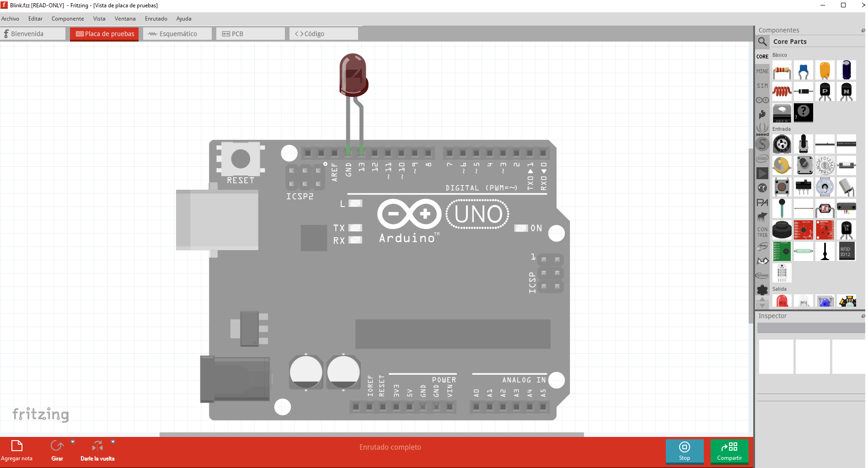Switch to the Esquemático tab
This screenshot has height=468, width=868.
click(177, 34)
